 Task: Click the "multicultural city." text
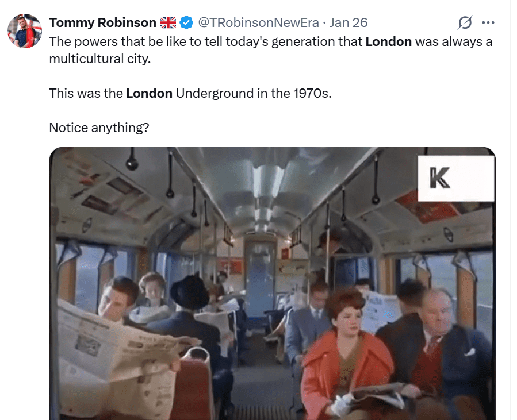tap(99, 59)
